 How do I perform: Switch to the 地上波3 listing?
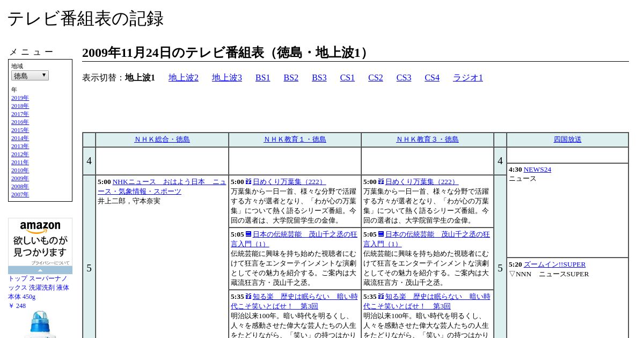click(x=227, y=78)
